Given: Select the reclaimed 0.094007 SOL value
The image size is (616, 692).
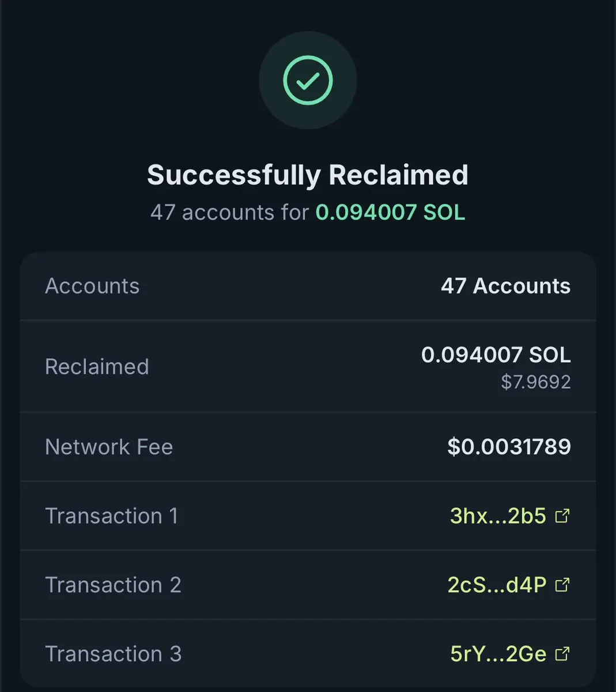Looking at the screenshot, I should point(496,355).
